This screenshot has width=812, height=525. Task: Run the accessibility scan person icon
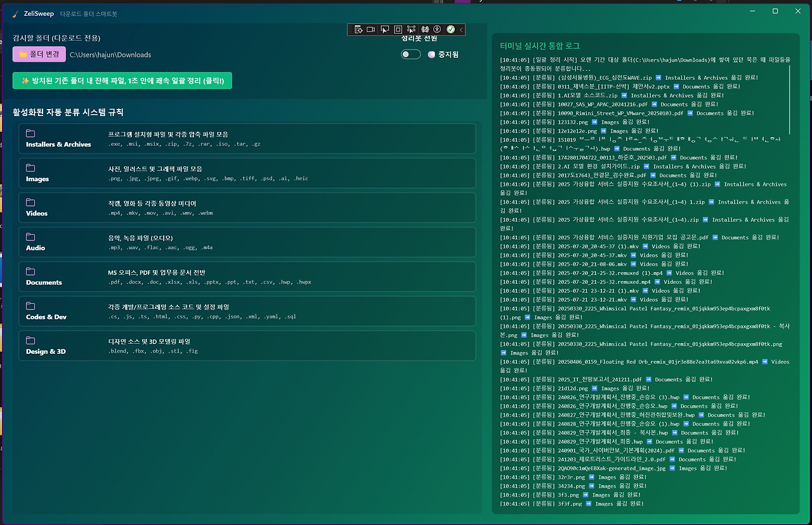437,29
